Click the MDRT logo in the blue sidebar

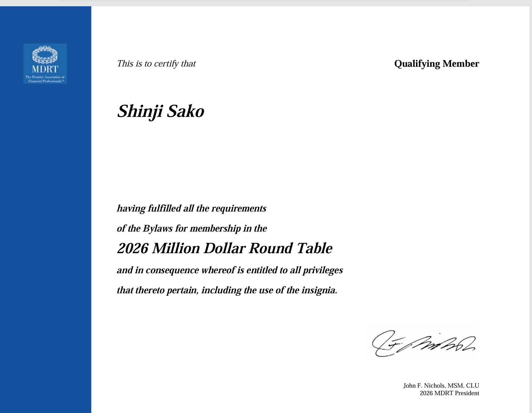pyautogui.click(x=45, y=64)
